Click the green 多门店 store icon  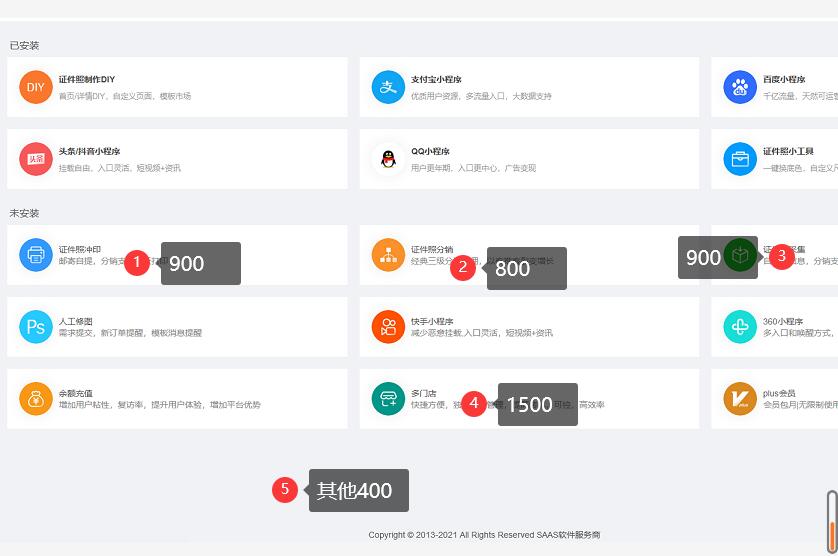(x=388, y=399)
